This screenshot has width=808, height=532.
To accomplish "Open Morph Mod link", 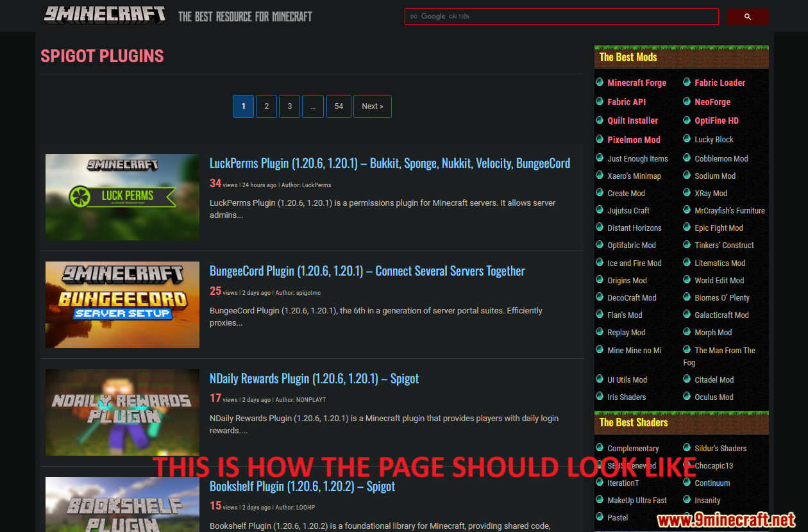I will pyautogui.click(x=713, y=333).
